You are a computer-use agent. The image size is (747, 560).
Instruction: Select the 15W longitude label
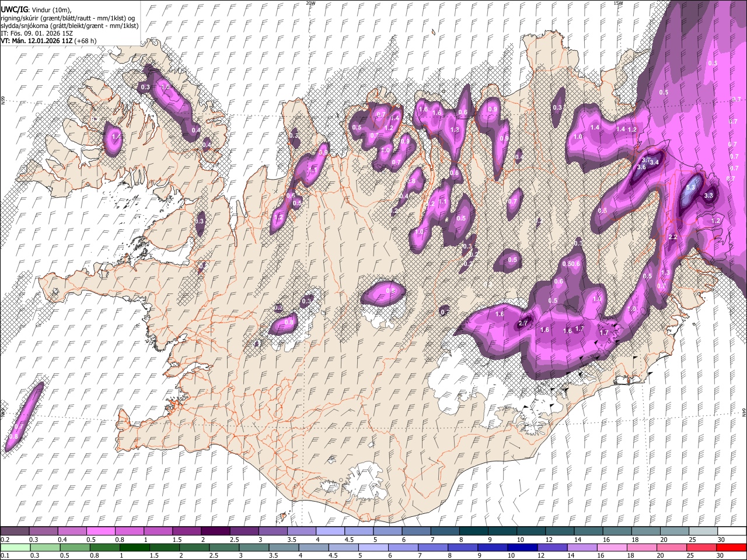pyautogui.click(x=617, y=3)
